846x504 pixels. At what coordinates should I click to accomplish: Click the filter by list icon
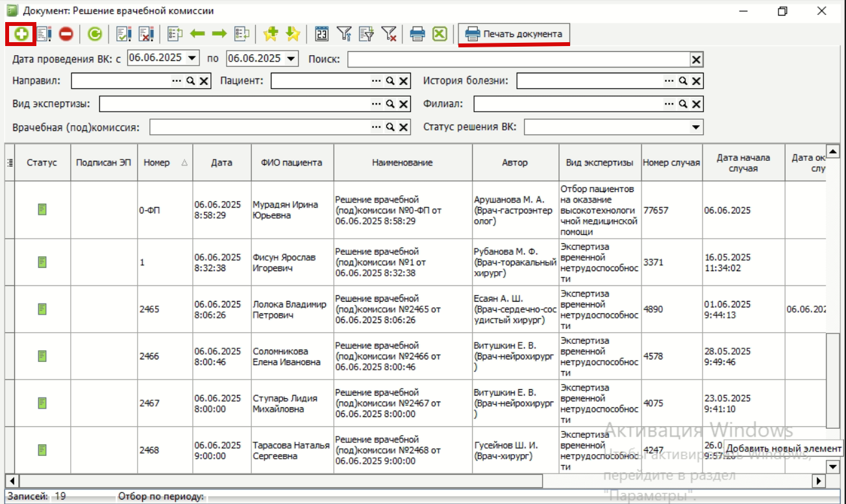tap(366, 34)
